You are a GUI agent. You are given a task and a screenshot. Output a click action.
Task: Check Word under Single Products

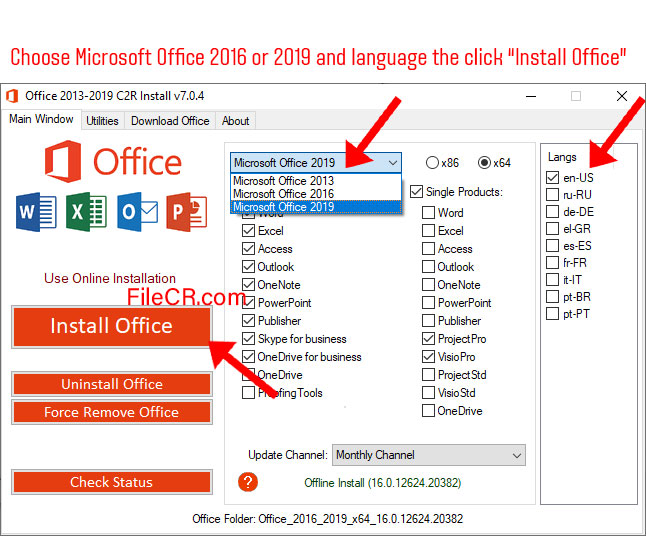tap(428, 213)
